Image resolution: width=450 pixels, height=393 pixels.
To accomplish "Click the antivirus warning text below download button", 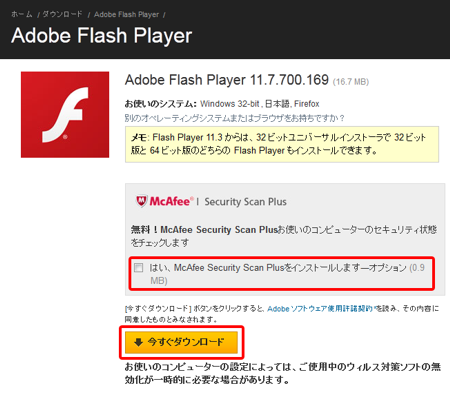I will tap(283, 373).
